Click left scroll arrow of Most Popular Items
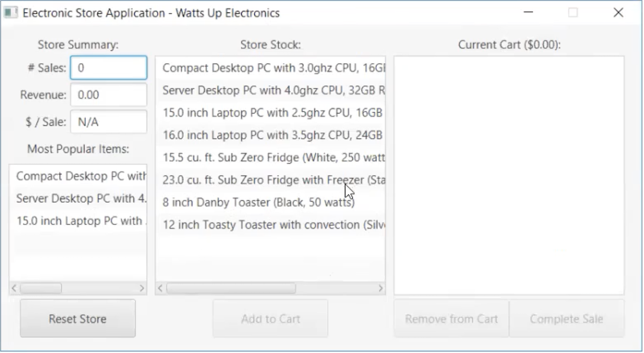This screenshot has width=644, height=353. 14,288
